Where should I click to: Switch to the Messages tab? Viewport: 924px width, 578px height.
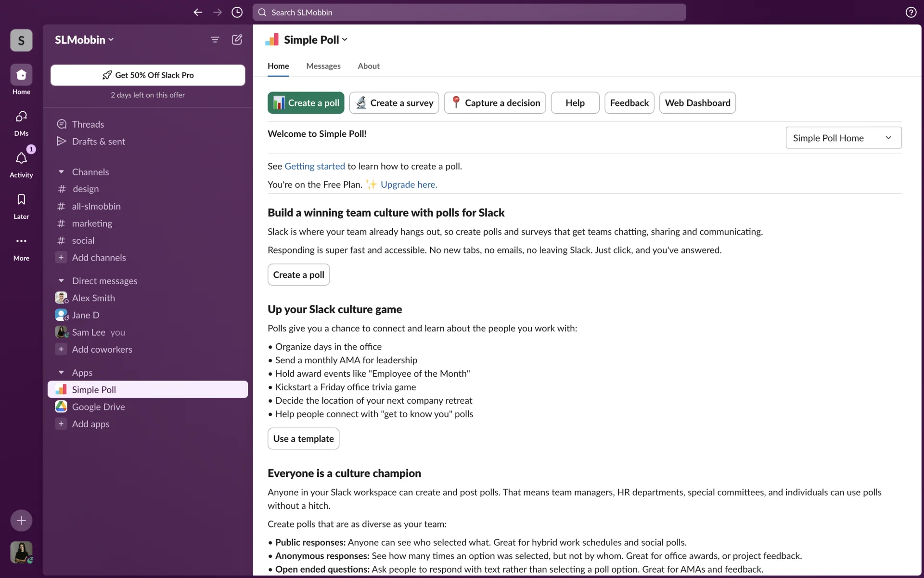tap(323, 66)
